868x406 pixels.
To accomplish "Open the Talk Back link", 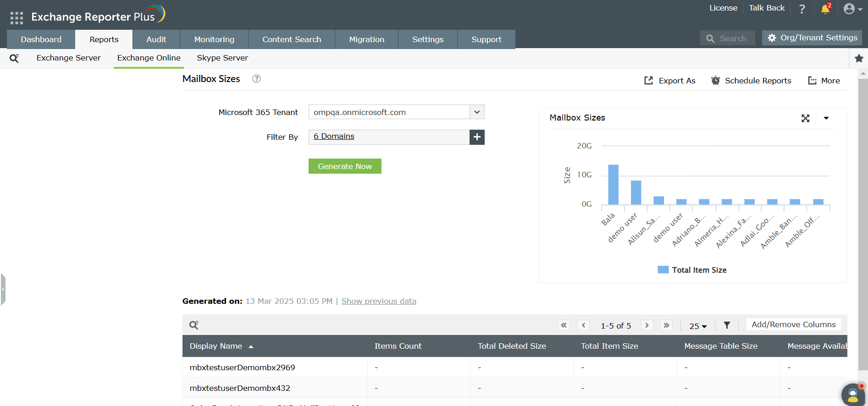I will pos(767,8).
